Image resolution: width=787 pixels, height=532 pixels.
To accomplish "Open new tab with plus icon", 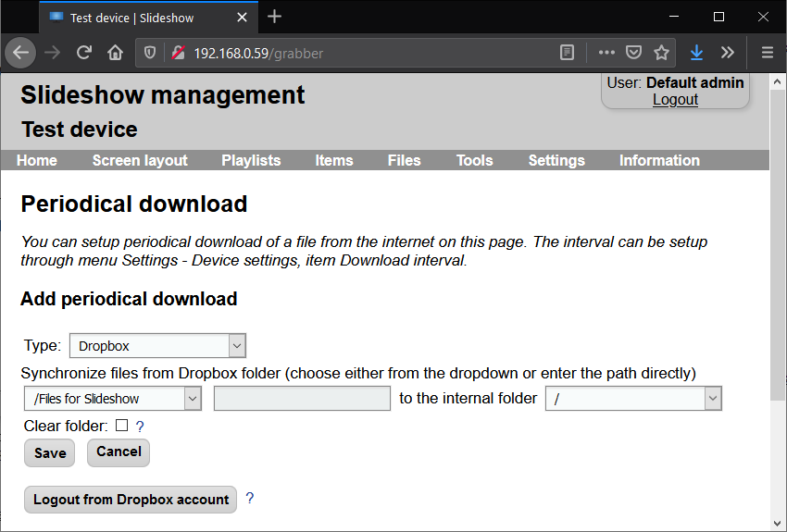I will pos(274,17).
